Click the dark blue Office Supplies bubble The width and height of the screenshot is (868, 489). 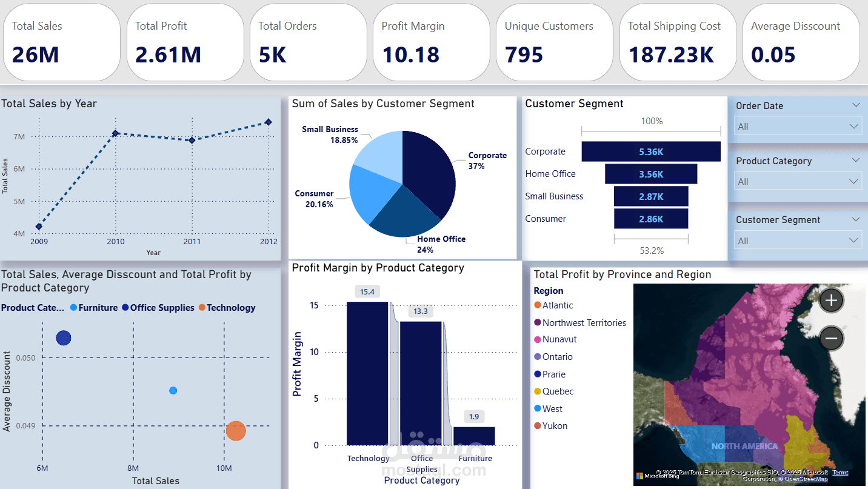pyautogui.click(x=64, y=338)
